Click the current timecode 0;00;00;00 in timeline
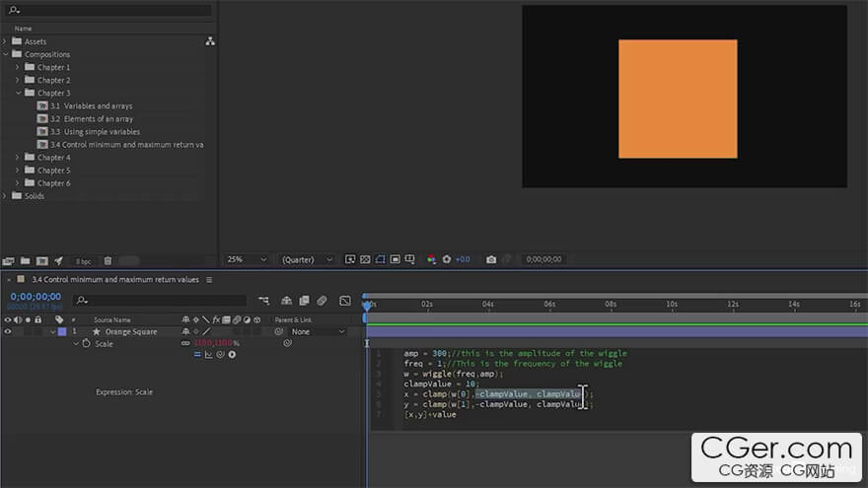 (x=36, y=296)
